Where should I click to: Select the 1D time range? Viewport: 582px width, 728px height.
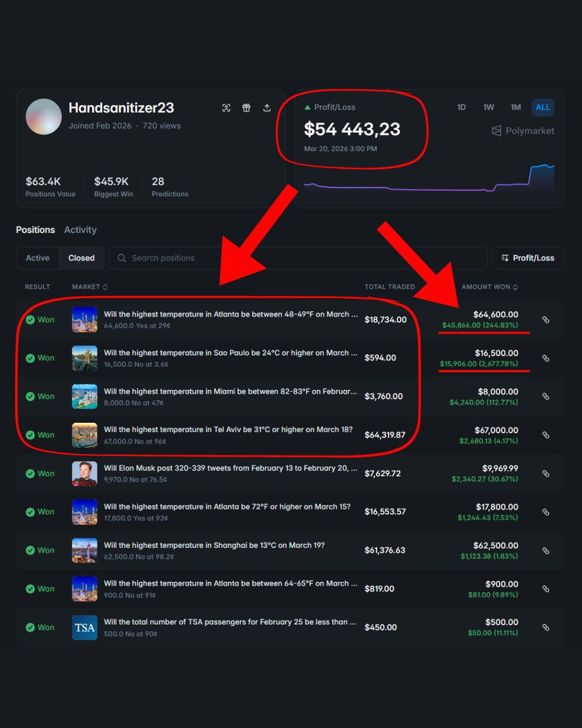tap(461, 107)
